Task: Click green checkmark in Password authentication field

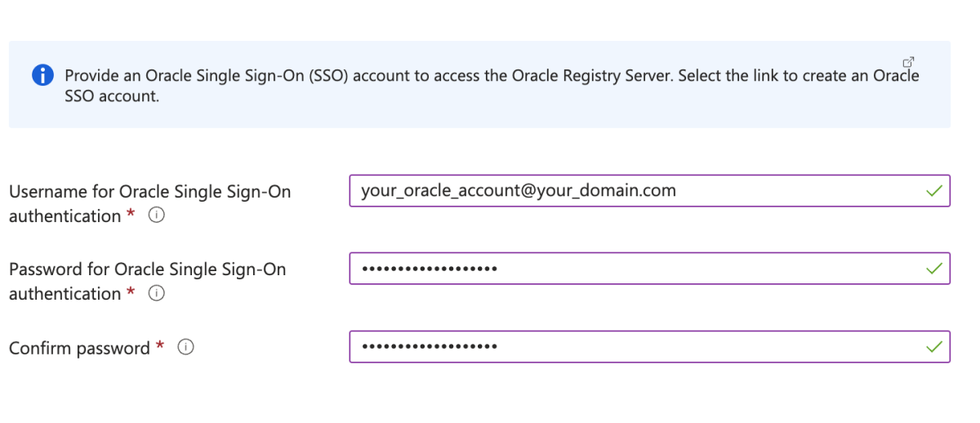Action: coord(934,269)
